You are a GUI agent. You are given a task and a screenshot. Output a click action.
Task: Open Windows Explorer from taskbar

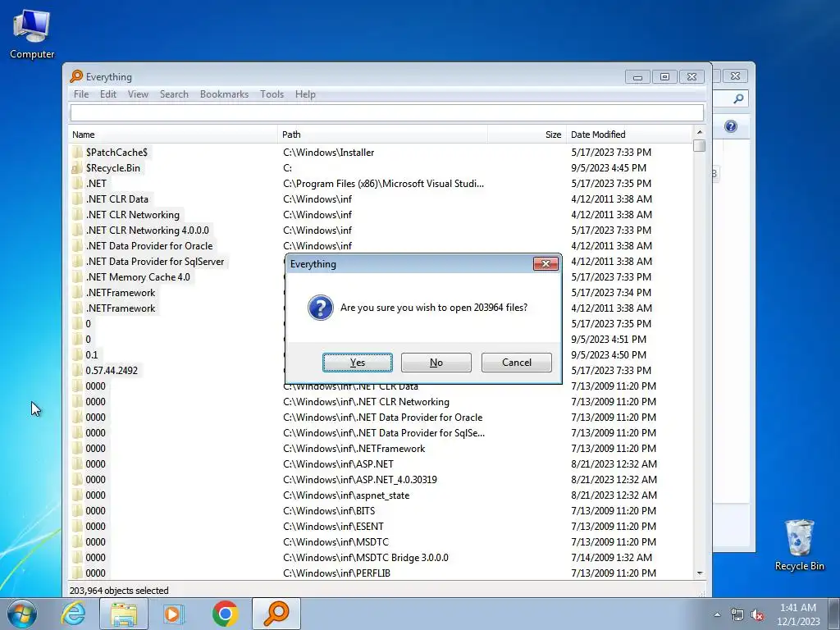(124, 614)
